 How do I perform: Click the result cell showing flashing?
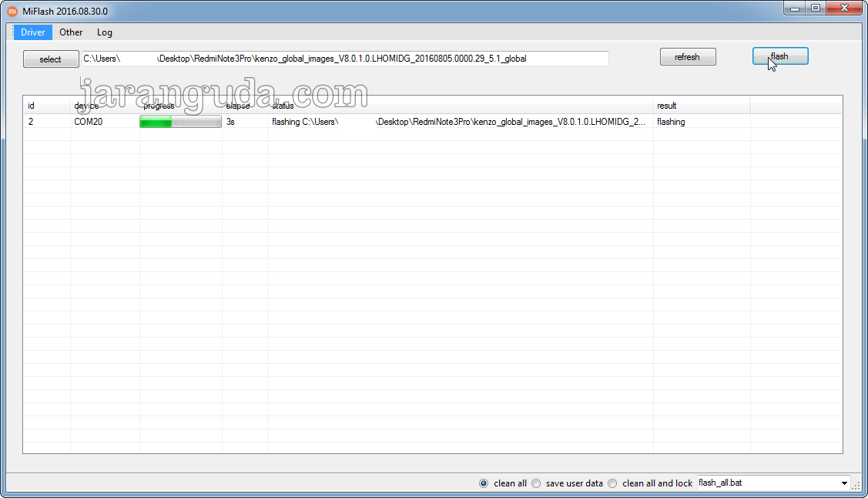coord(702,122)
